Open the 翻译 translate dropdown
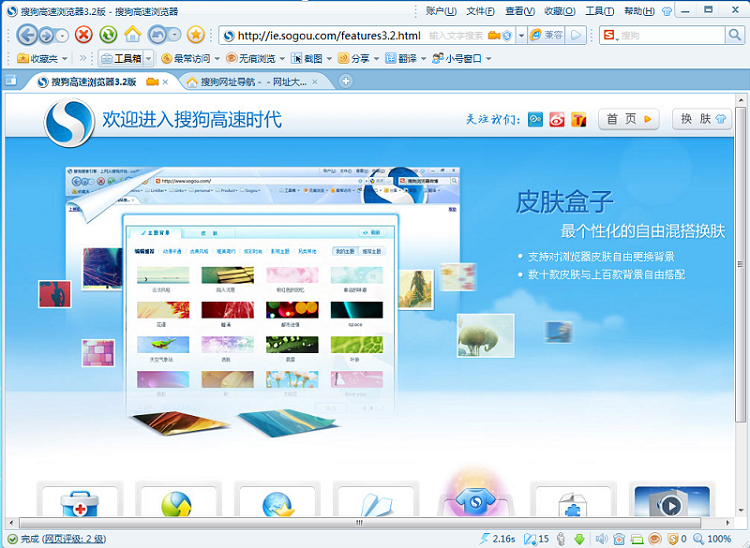This screenshot has height=548, width=750. pyautogui.click(x=405, y=58)
